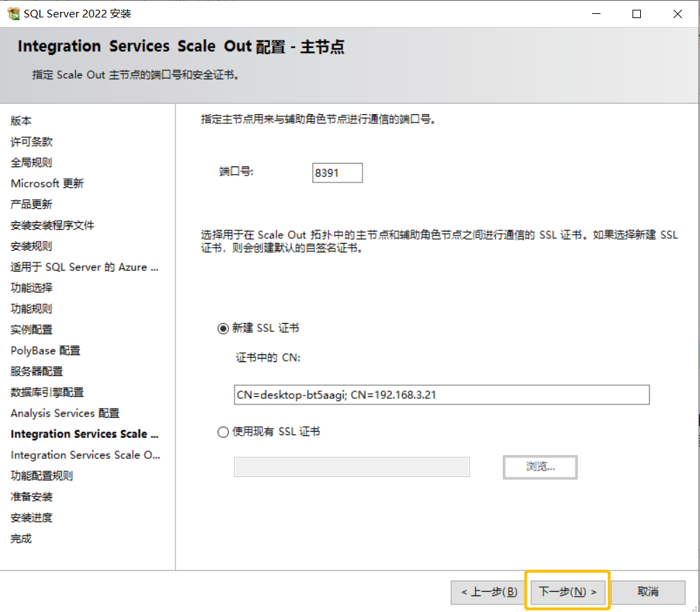Minimize the SQL Server 2022 setup window
The height and width of the screenshot is (612, 700).
click(x=596, y=14)
